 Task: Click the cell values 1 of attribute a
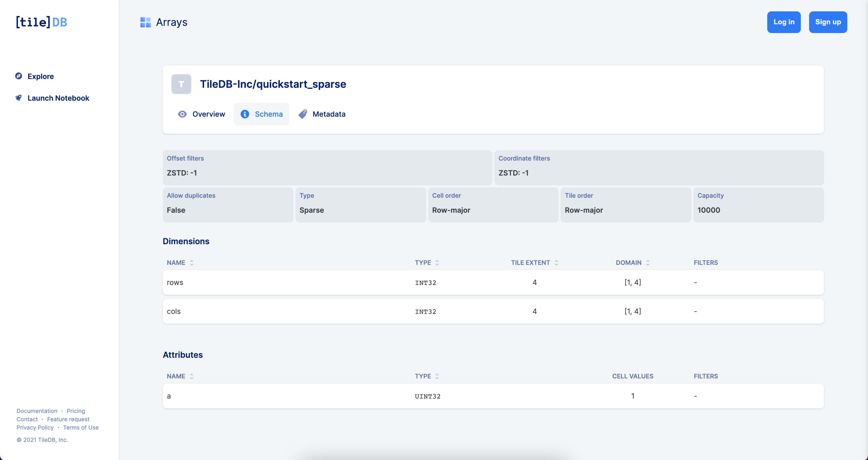tap(632, 396)
